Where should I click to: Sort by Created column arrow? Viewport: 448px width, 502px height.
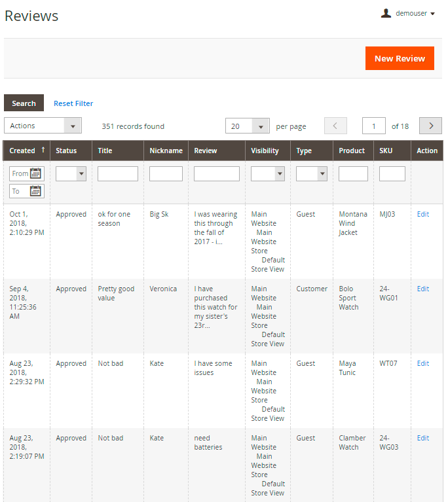(x=43, y=150)
